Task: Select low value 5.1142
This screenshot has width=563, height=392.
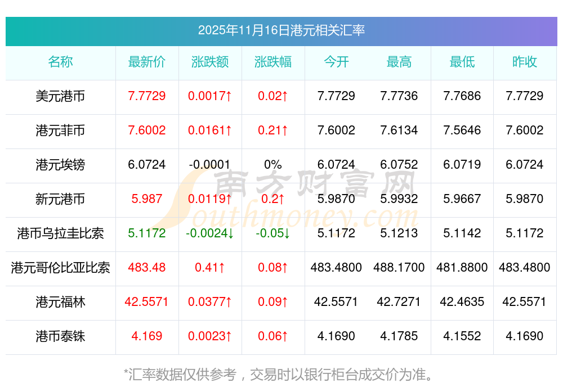Action: [x=462, y=233]
